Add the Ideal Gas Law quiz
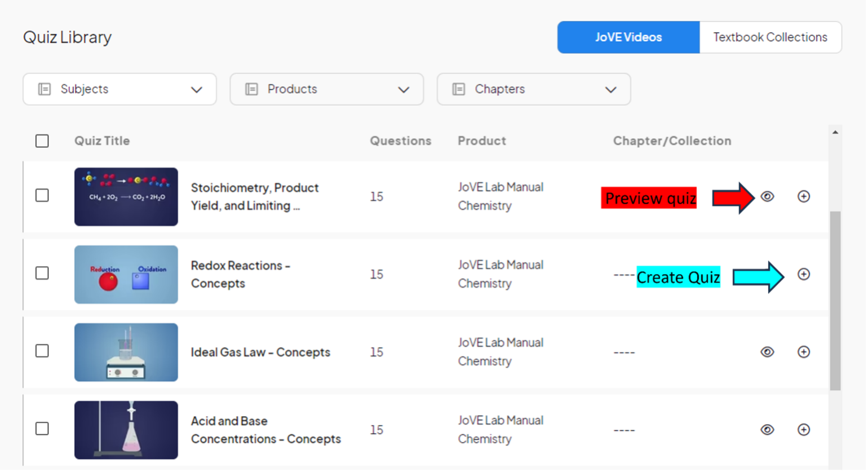Viewport: 868px width, 472px height. [804, 352]
